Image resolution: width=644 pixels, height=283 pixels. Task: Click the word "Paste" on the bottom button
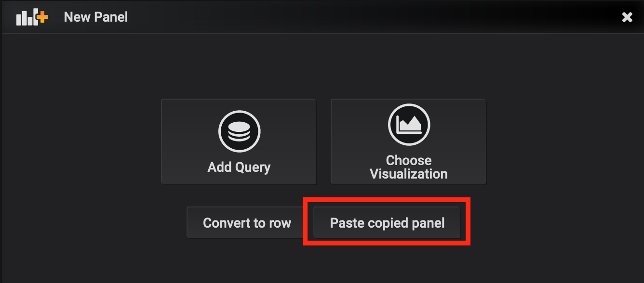[x=346, y=223]
